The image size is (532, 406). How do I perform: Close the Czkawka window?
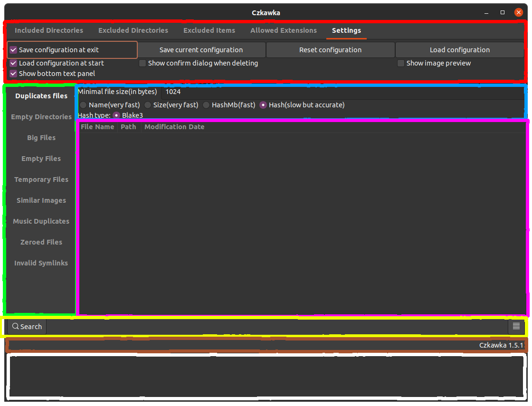[x=518, y=12]
